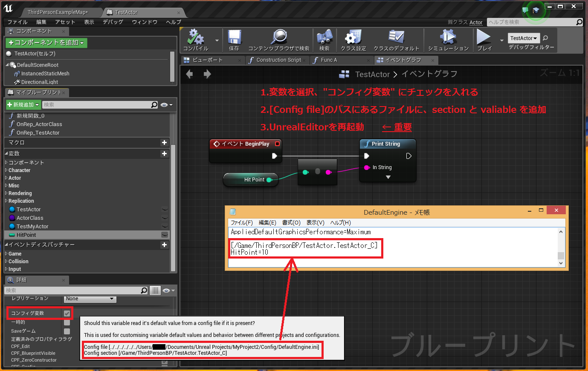Click the Unreal Engine logo icon
Viewport: 588px width, 371px height.
click(x=9, y=9)
